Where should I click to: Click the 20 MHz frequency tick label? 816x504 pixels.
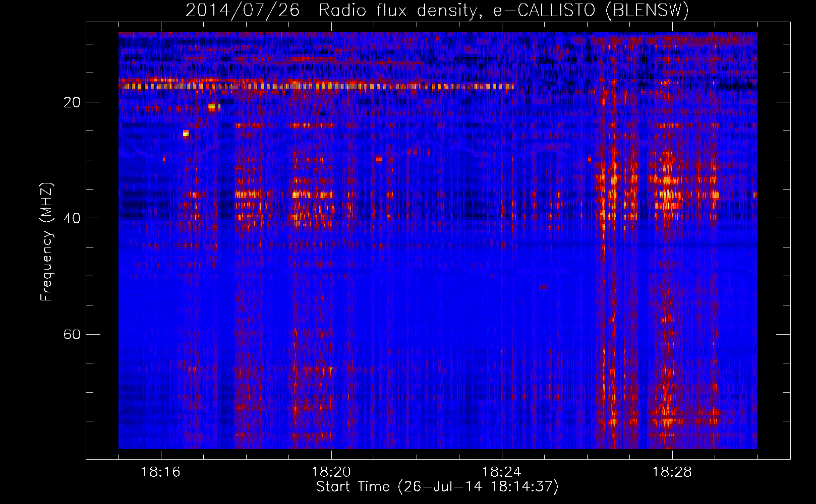[72, 102]
